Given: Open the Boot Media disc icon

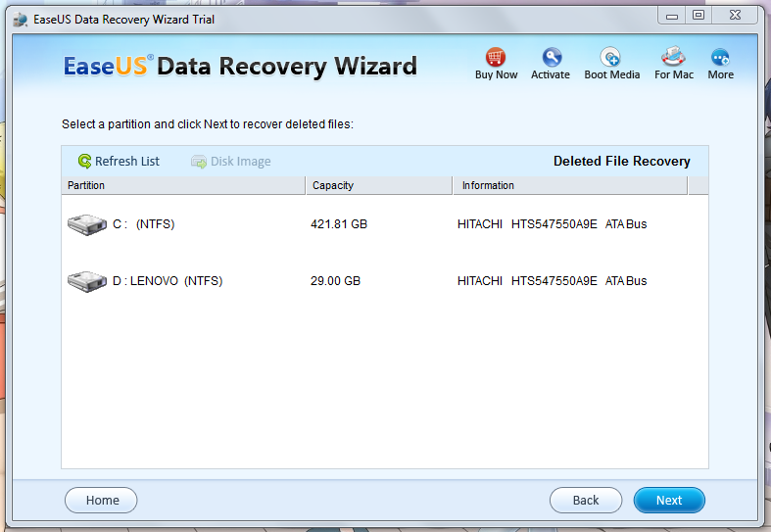Looking at the screenshot, I should coord(610,57).
